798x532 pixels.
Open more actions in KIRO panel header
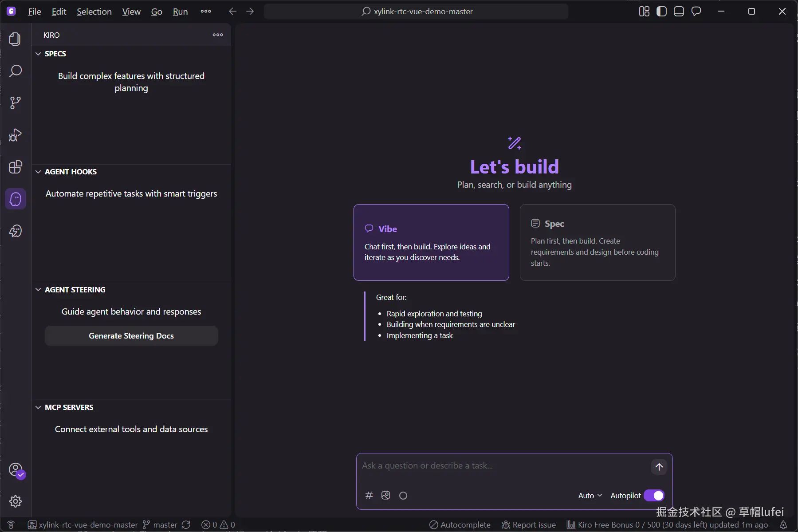tap(218, 35)
